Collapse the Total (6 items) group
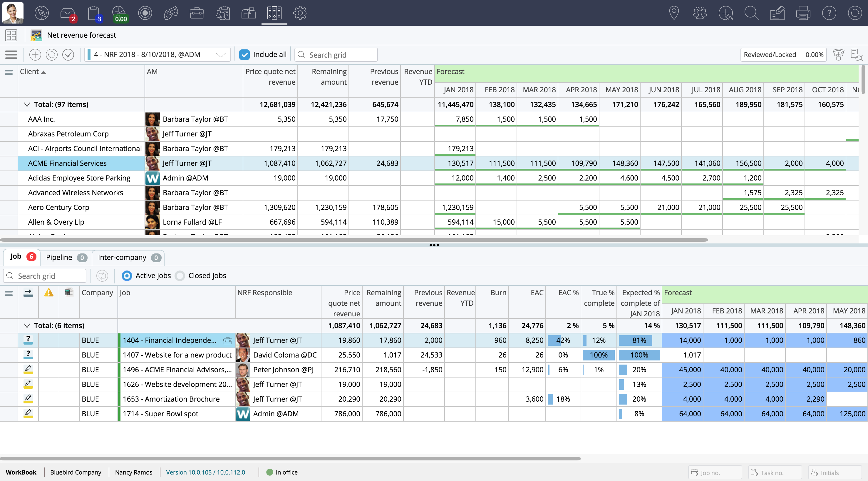This screenshot has height=481, width=868. click(x=27, y=325)
